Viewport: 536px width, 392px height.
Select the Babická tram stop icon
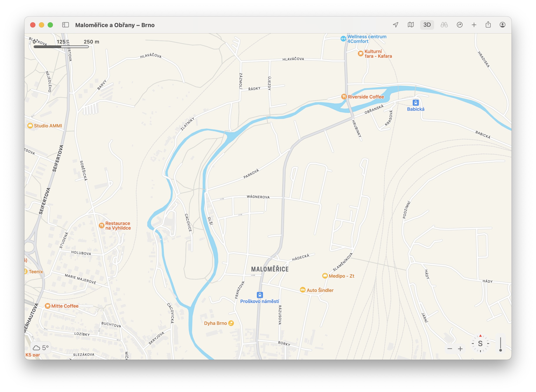(x=415, y=103)
